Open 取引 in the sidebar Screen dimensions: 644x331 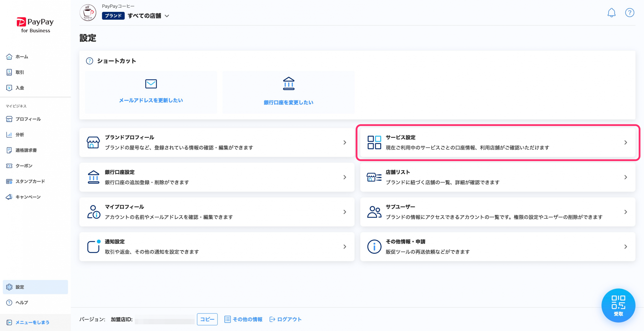pos(20,72)
